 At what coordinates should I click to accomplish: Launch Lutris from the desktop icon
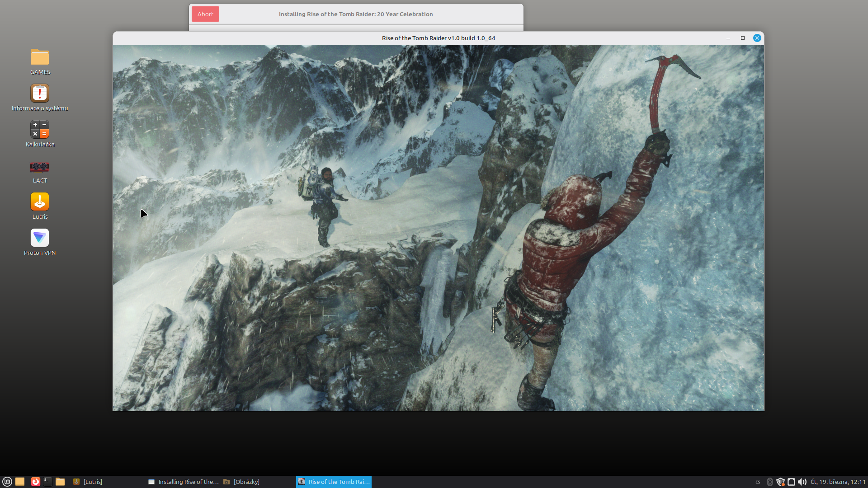point(40,202)
